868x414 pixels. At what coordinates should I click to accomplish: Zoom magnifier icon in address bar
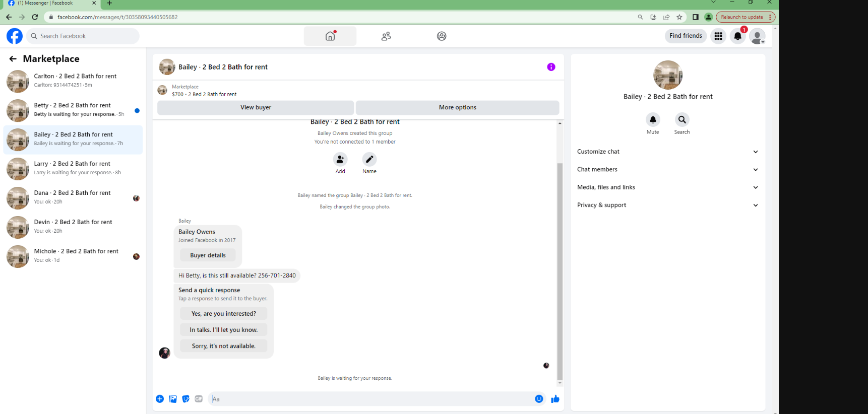tap(640, 17)
